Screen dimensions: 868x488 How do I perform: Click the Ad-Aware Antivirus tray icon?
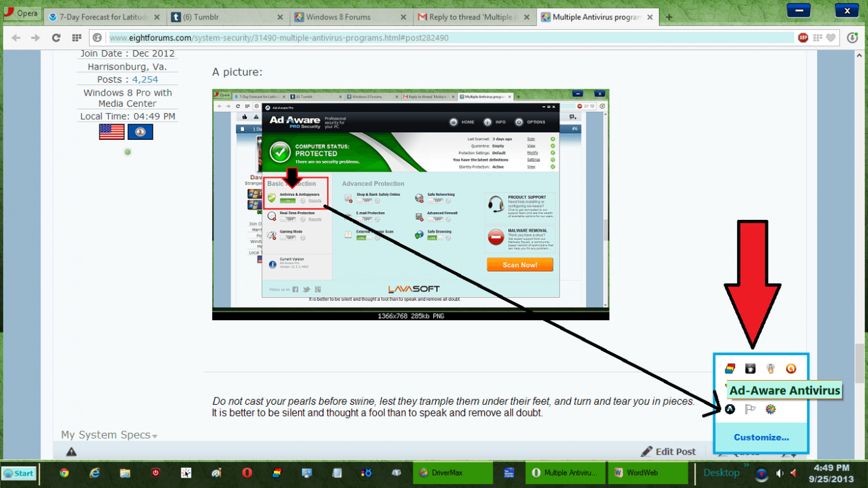[730, 409]
